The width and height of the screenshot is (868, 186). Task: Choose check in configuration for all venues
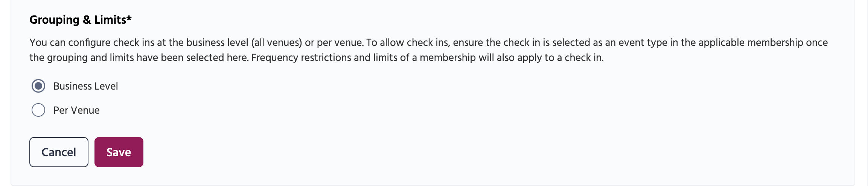[38, 86]
